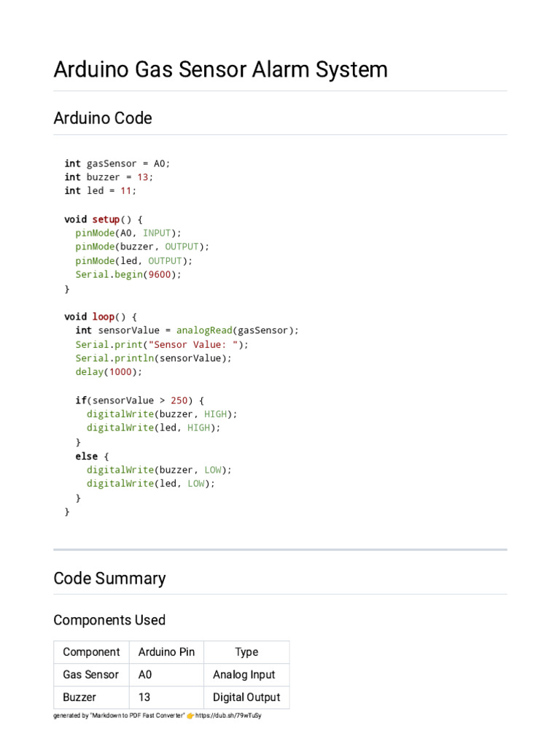
Task: Click the "void setup() {" code line
Action: (104, 219)
